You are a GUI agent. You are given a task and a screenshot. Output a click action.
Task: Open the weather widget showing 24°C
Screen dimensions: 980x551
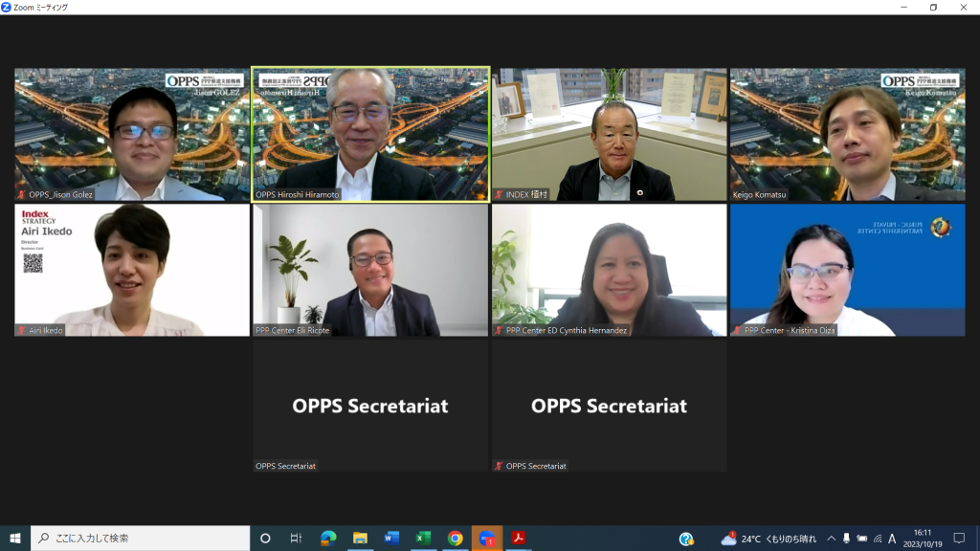[768, 539]
